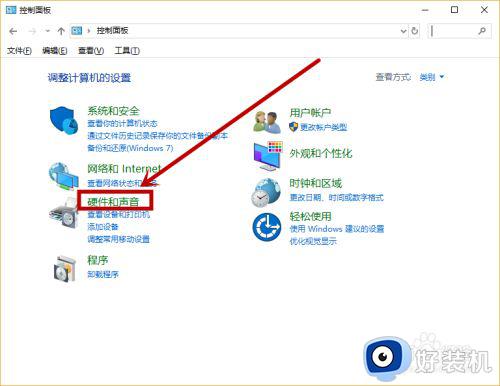Click 调整常用移动设置 link
This screenshot has height=386, width=500.
coord(118,239)
